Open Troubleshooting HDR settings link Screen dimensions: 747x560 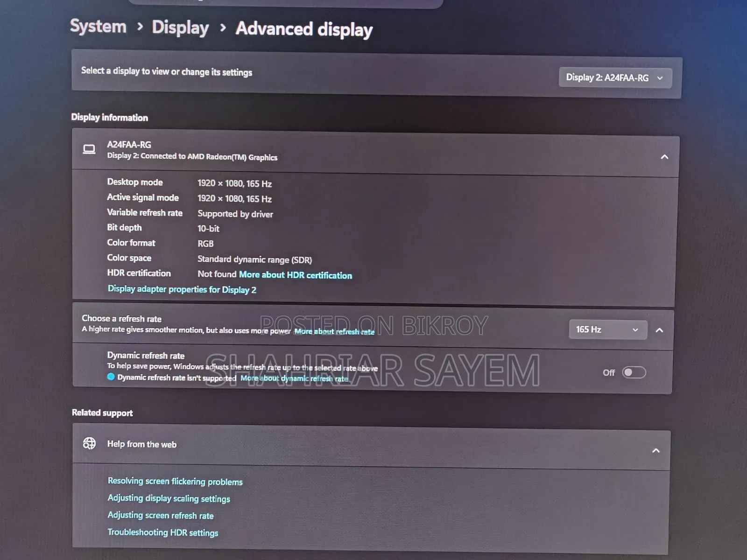163,532
